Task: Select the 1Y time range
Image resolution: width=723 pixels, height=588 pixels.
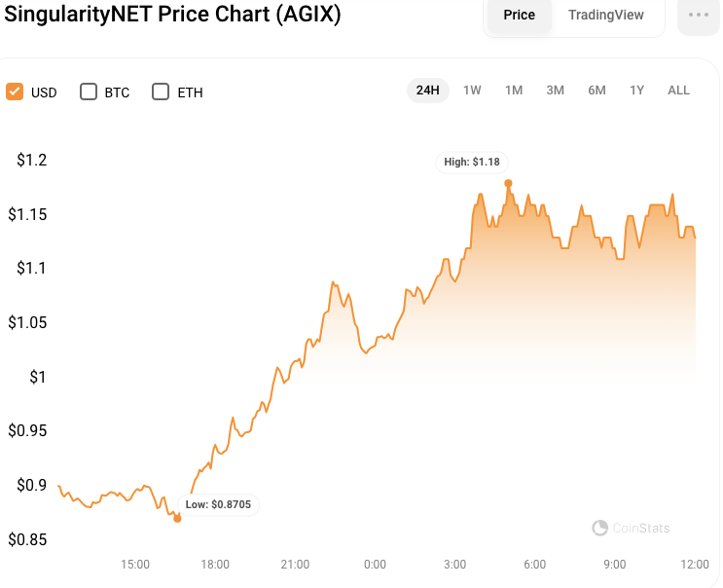Action: tap(636, 91)
